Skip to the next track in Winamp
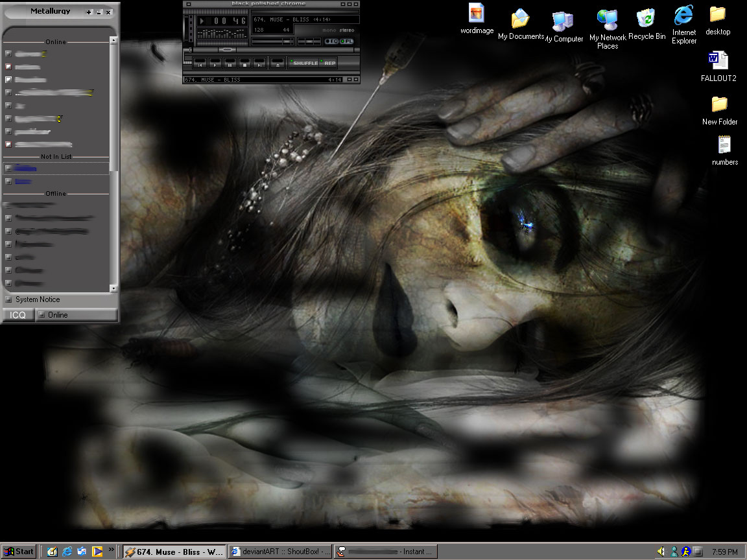747x560 pixels. point(259,63)
